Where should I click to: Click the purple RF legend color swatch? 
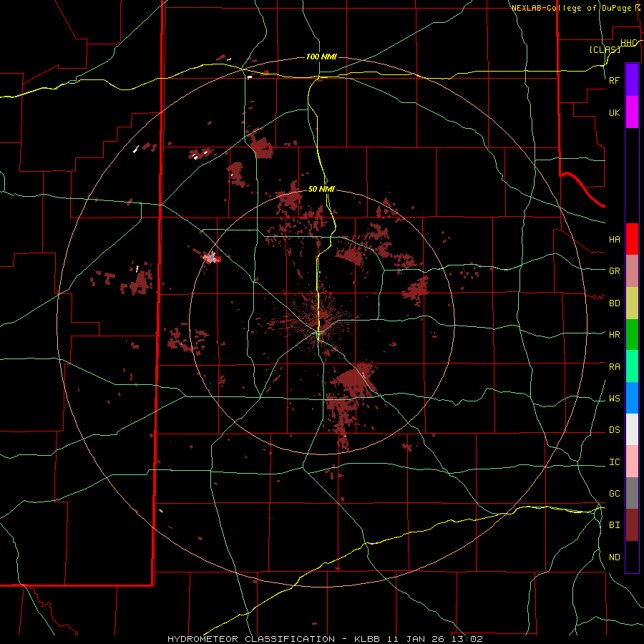click(x=632, y=80)
